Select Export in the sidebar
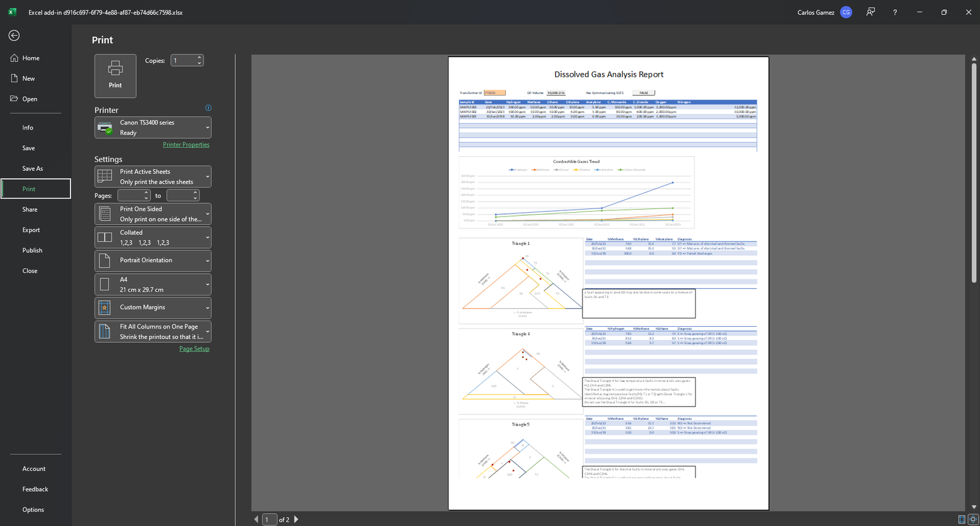 (x=31, y=230)
